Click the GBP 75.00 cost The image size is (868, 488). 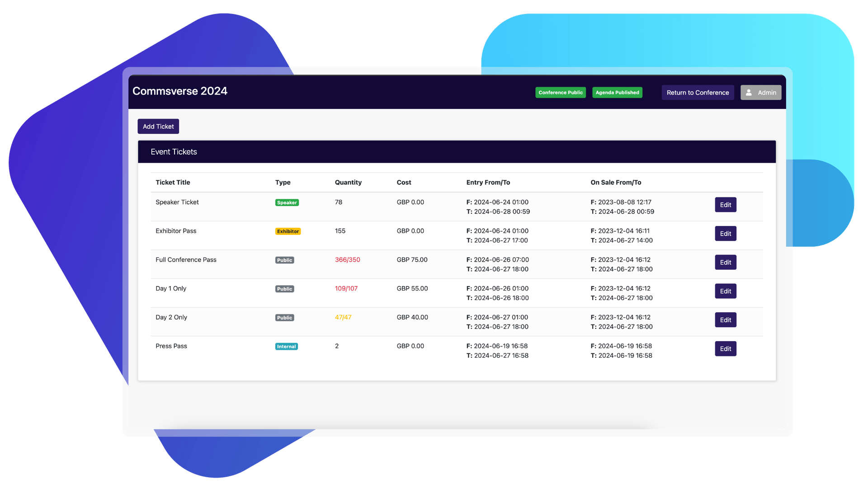(x=412, y=260)
